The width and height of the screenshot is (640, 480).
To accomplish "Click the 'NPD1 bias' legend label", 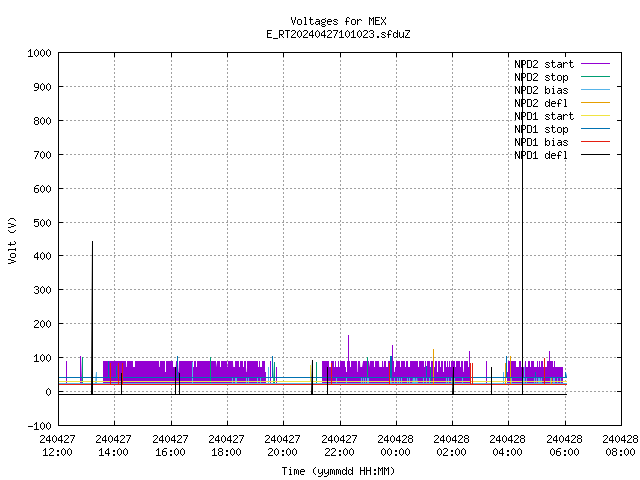I will point(541,142).
